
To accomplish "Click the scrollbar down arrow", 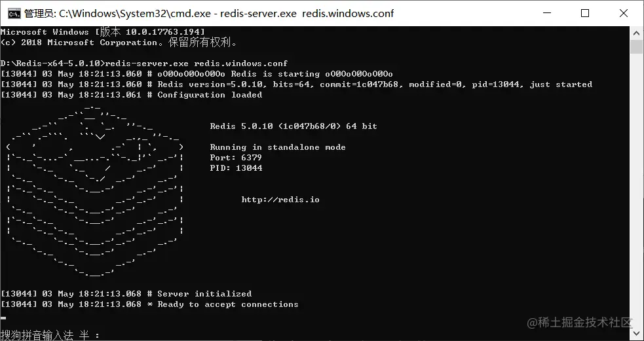I will [x=637, y=333].
